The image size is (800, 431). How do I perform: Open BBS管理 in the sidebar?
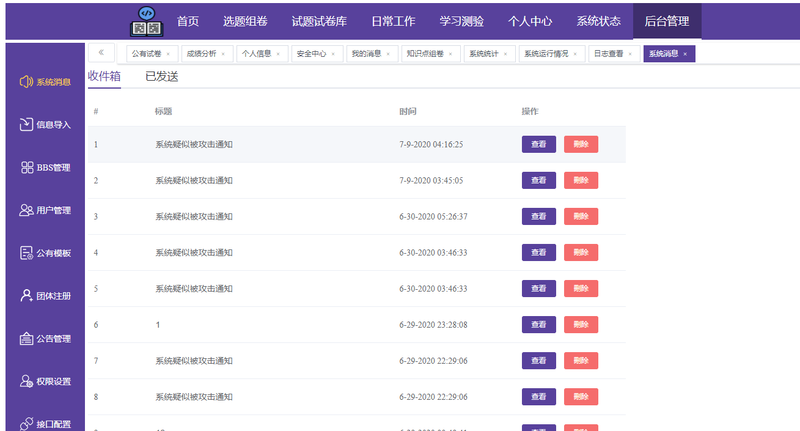pyautogui.click(x=45, y=167)
